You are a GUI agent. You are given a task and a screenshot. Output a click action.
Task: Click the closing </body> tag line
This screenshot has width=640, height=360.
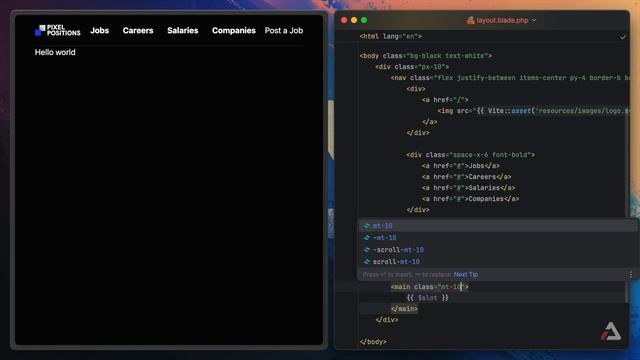coord(373,342)
